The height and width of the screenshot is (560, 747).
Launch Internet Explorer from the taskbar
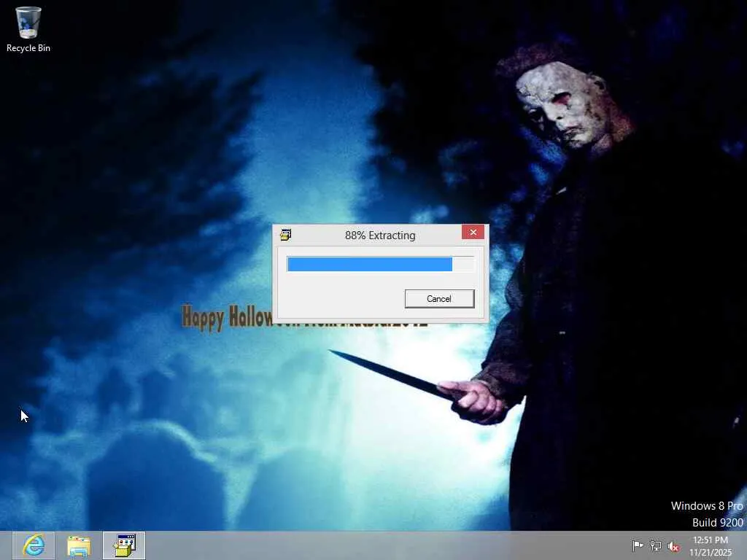pos(34,545)
